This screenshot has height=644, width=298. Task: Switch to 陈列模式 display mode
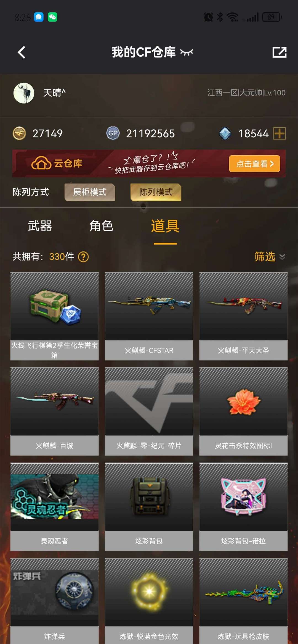(x=156, y=192)
